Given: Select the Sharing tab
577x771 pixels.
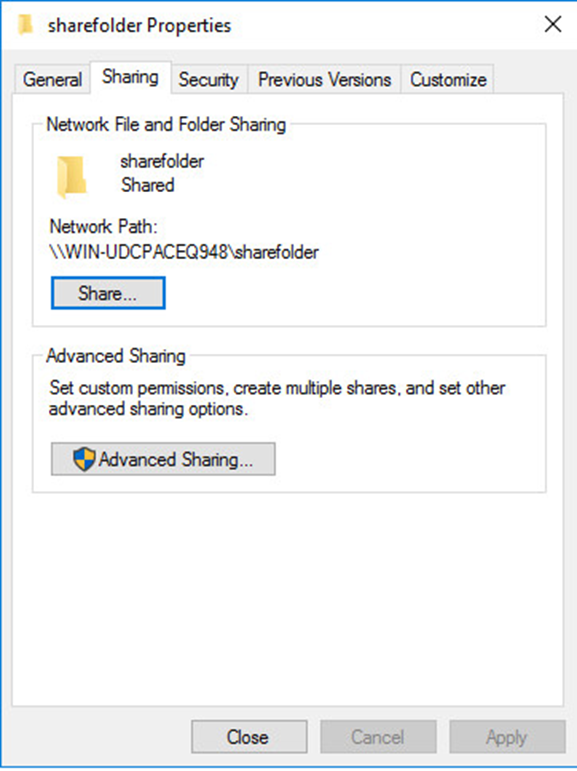Looking at the screenshot, I should click(x=130, y=77).
